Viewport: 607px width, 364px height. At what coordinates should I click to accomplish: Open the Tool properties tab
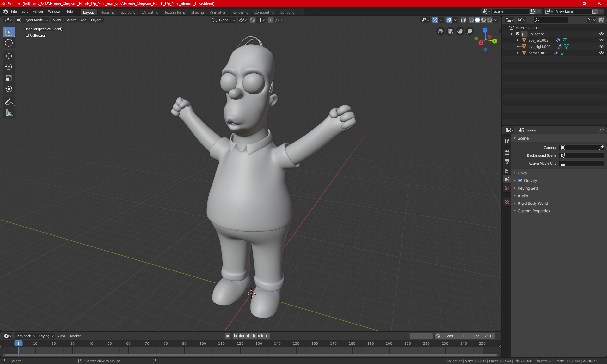point(507,141)
